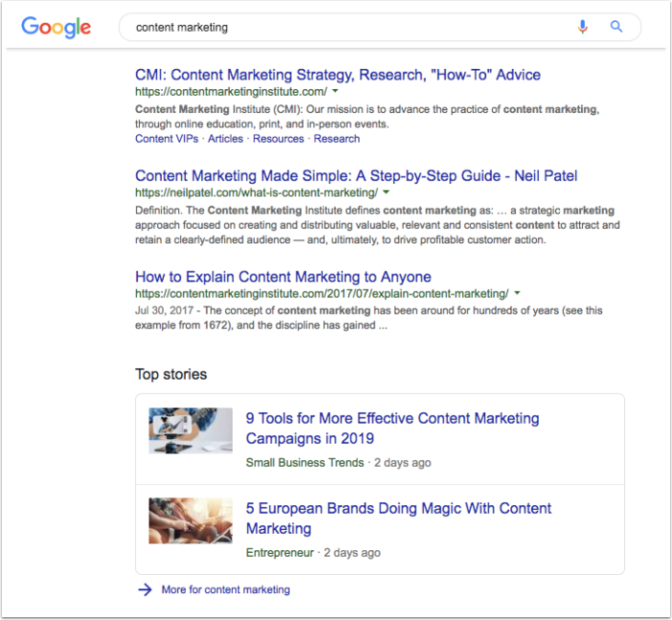Click the Jul 30, 2017 snippet text
The height and width of the screenshot is (620, 672).
(x=369, y=318)
